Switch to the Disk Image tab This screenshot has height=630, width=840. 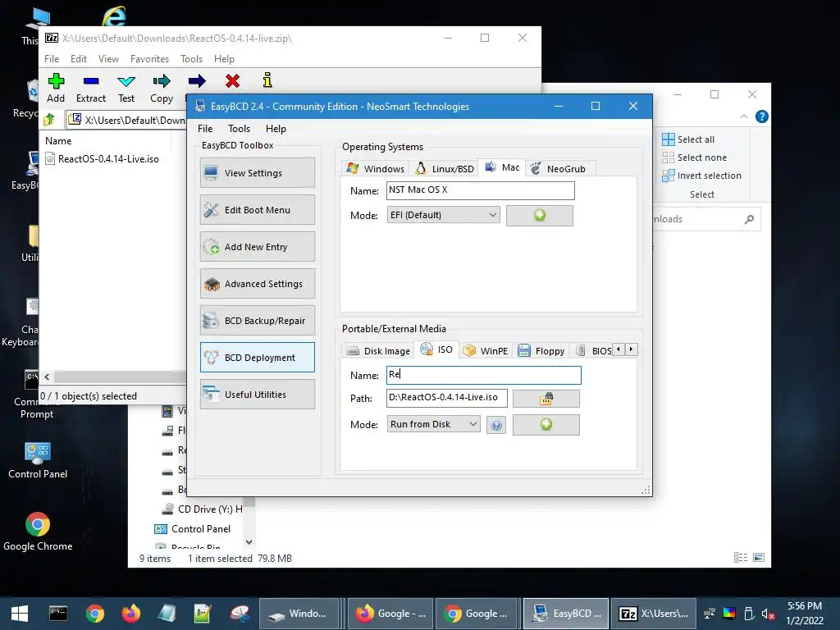[379, 351]
